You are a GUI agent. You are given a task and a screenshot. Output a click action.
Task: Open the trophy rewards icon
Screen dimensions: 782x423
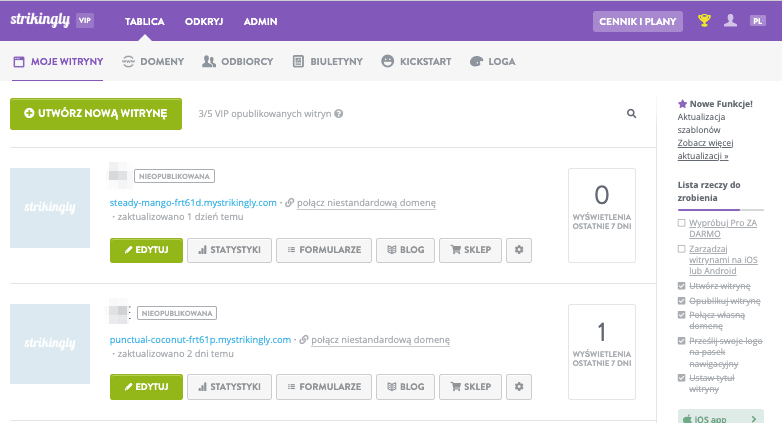(x=704, y=20)
